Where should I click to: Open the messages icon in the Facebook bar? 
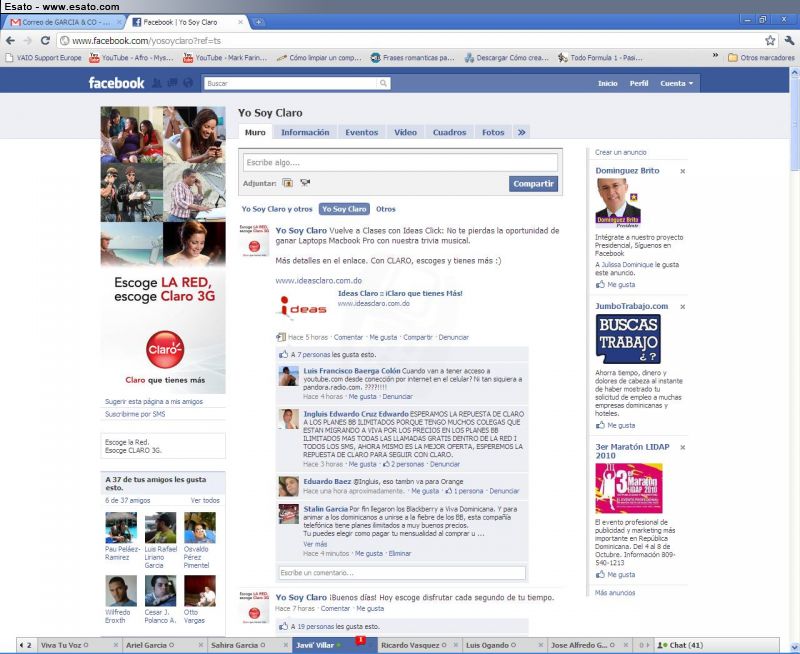pos(172,83)
